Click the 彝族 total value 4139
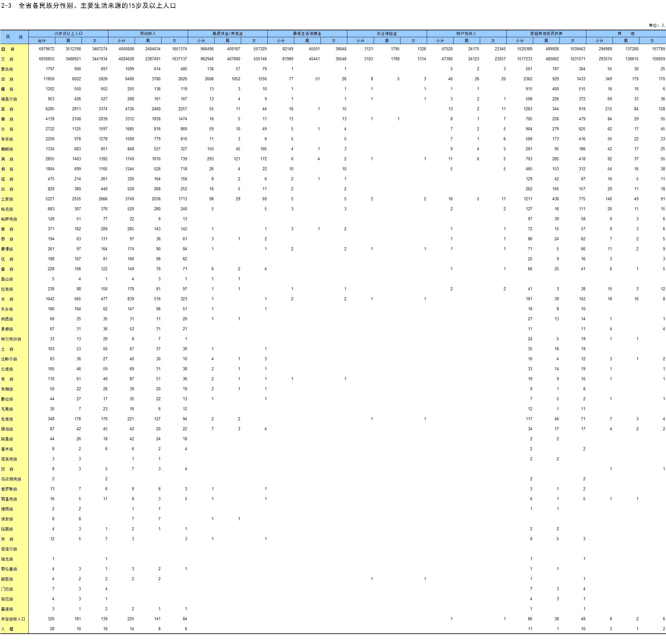Screen dimensions: 666x644 point(50,119)
